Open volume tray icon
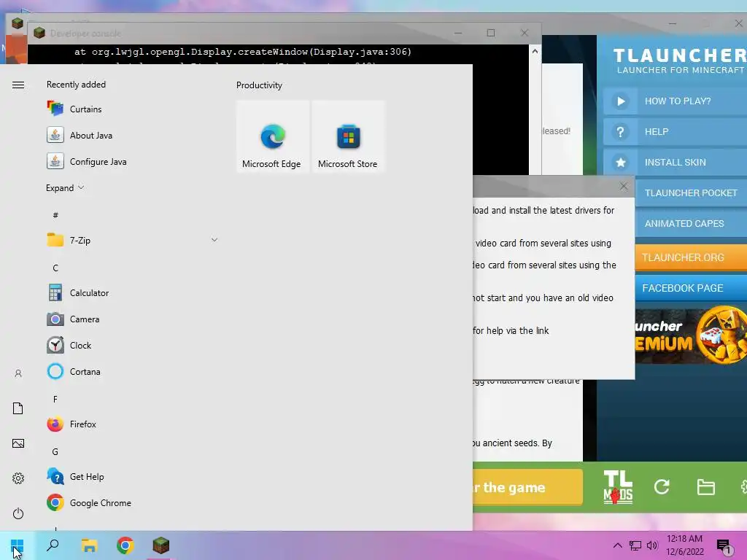747x560 pixels. point(652,545)
